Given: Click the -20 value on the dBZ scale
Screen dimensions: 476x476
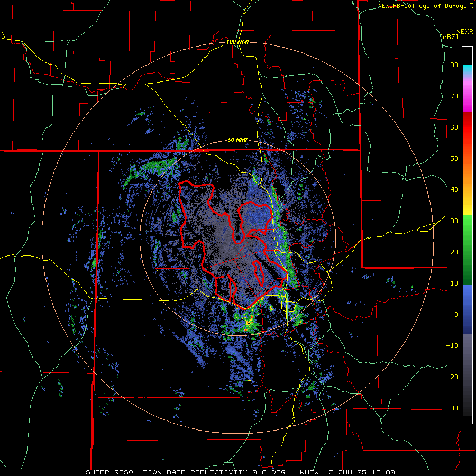Looking at the screenshot, I should pyautogui.click(x=452, y=377).
